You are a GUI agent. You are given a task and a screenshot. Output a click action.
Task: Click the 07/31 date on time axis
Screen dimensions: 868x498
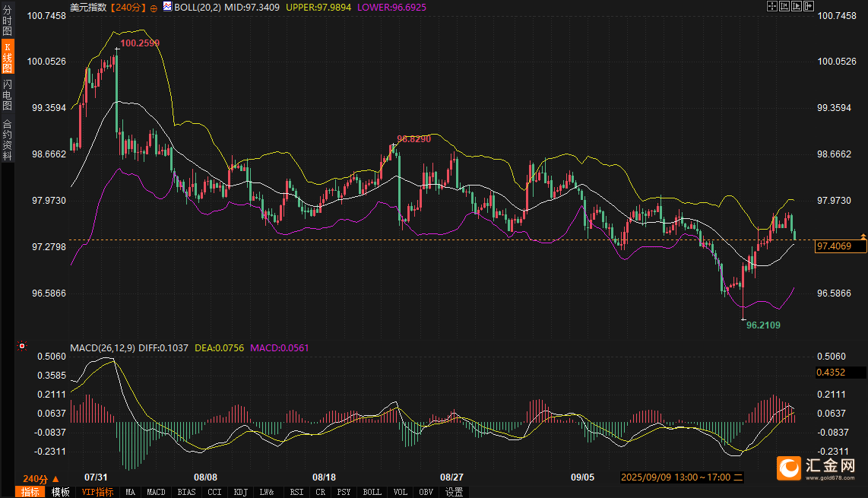(96, 477)
